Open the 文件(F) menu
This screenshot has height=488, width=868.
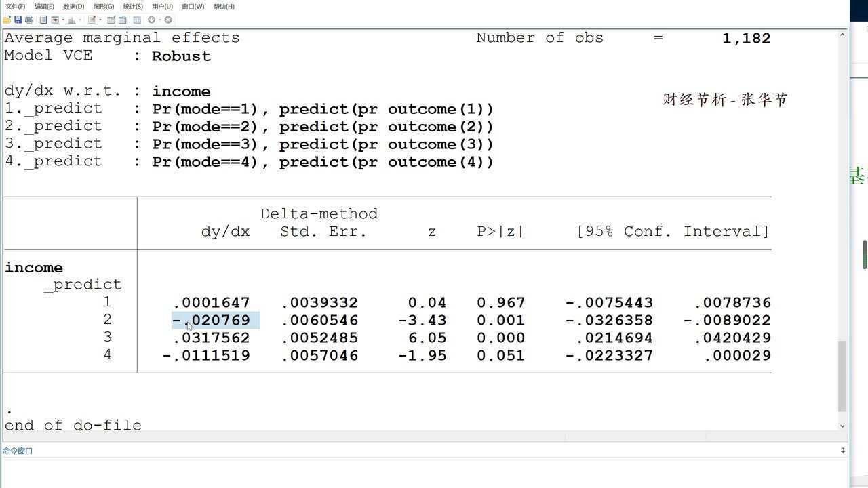pyautogui.click(x=15, y=6)
